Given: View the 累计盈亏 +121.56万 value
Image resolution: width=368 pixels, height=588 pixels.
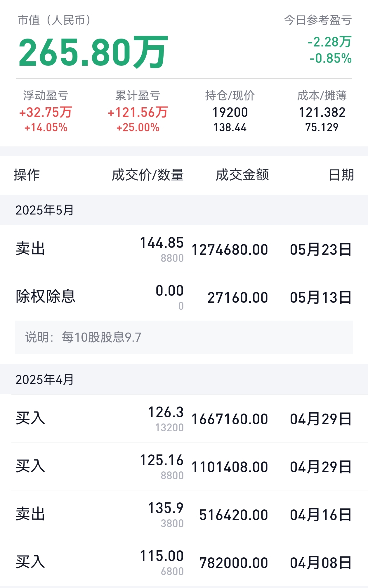Looking at the screenshot, I should pyautogui.click(x=138, y=112).
